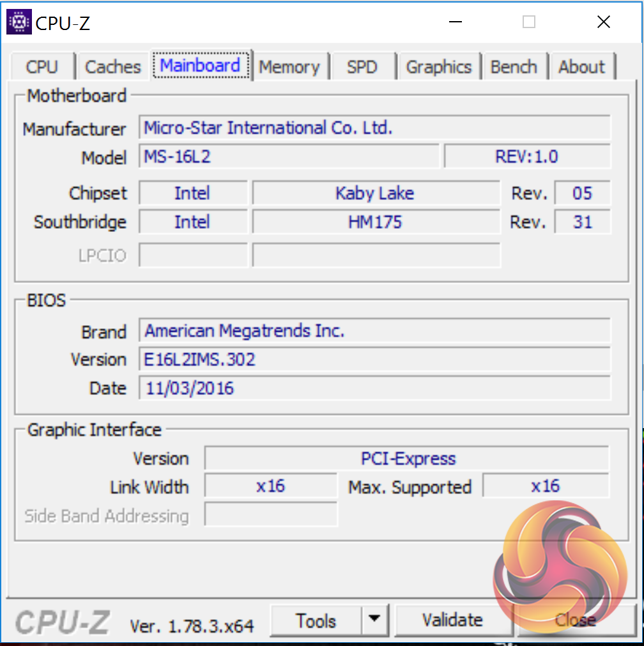Minimize the CPU-Z window
Viewport: 644px width, 646px height.
click(x=456, y=22)
